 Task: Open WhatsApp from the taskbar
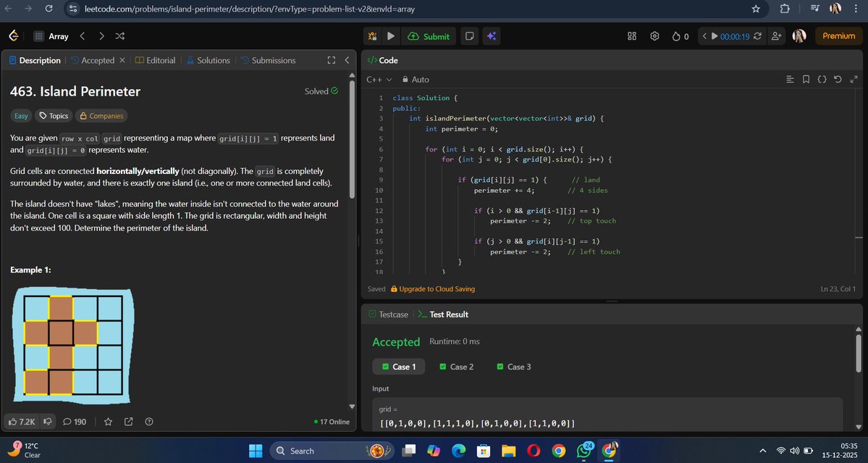point(584,451)
